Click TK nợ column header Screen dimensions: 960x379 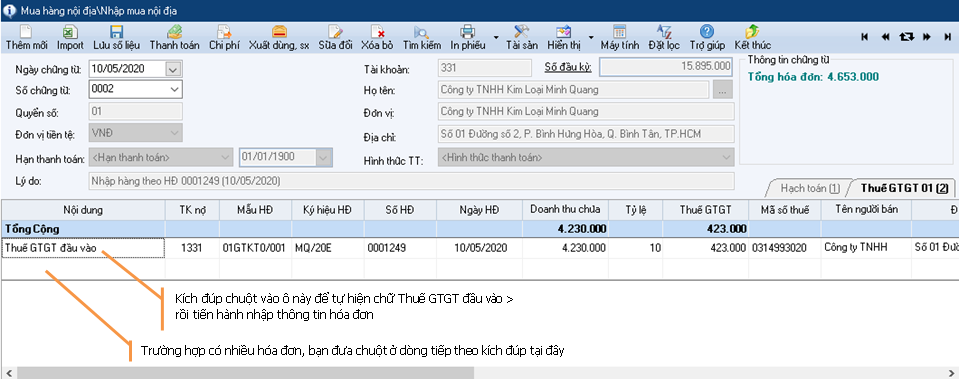192,210
